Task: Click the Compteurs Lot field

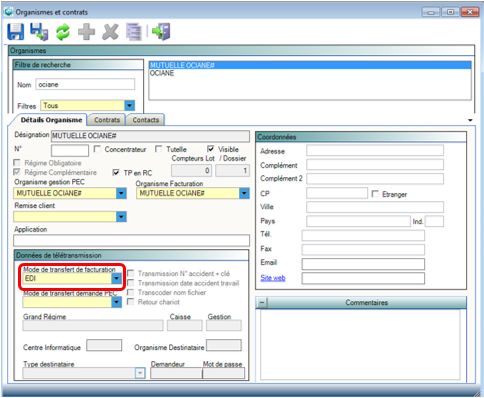Action: point(191,171)
